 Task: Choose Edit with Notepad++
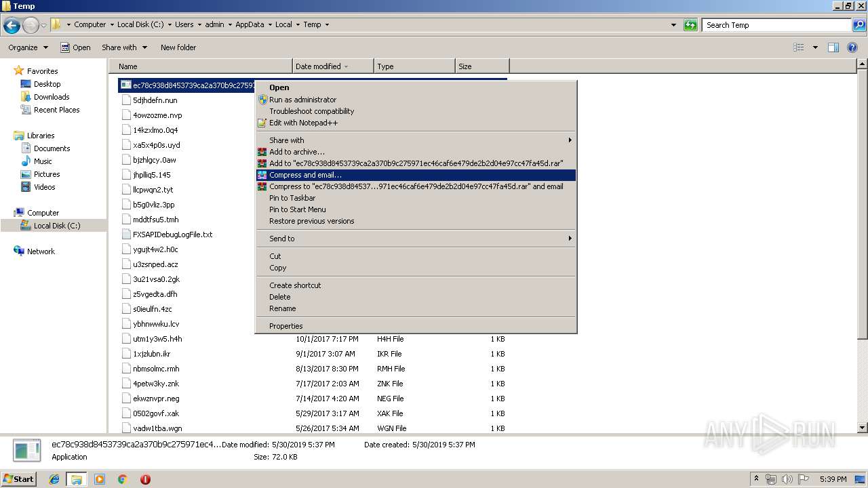[x=416, y=123]
